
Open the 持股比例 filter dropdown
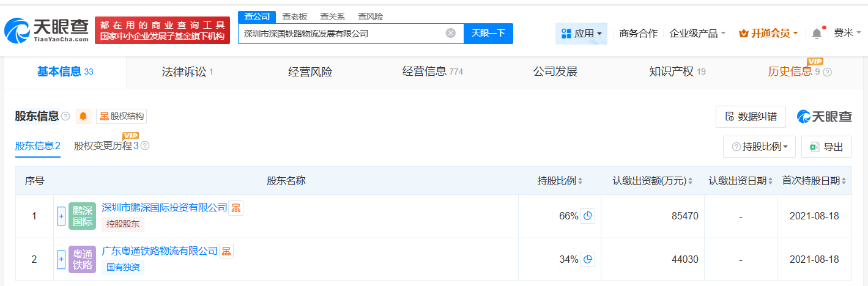[x=759, y=147]
